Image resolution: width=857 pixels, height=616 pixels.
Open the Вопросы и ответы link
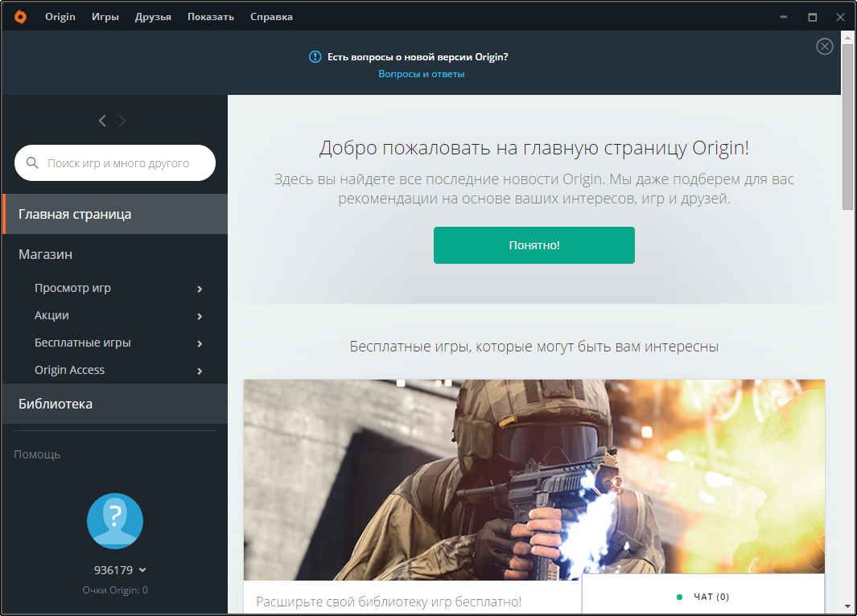[x=422, y=74]
